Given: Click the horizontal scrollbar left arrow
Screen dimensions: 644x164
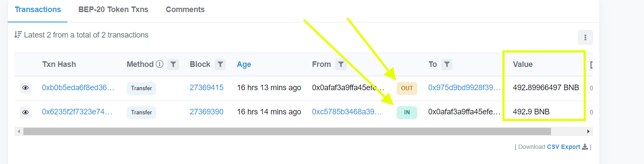Looking at the screenshot, I should pyautogui.click(x=18, y=131).
